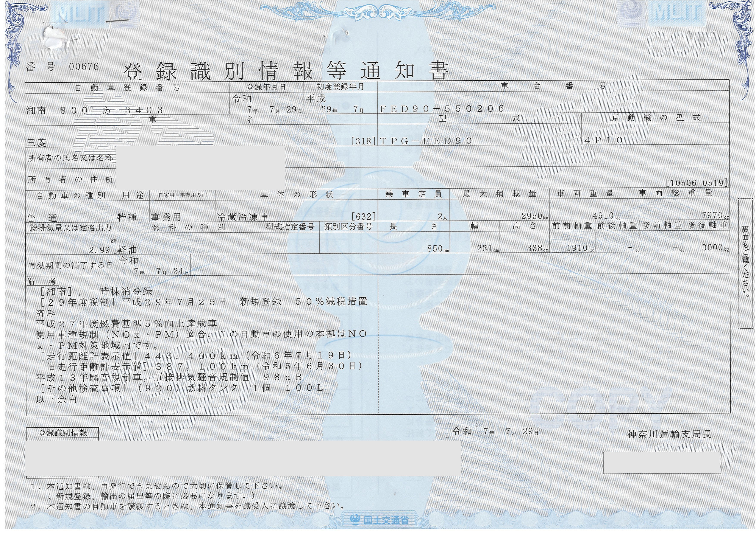Click model type TPG-FED90
Viewport: 756px width, 534px height.
point(426,141)
